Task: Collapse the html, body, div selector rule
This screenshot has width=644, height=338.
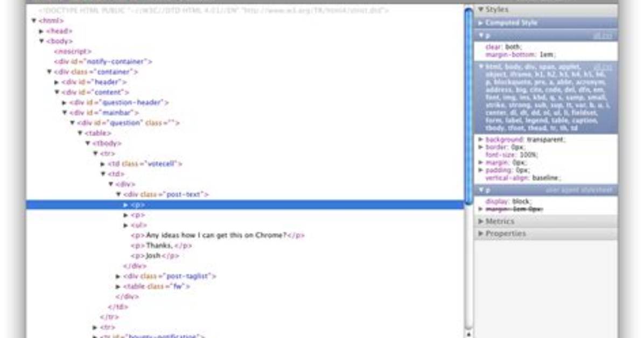Action: point(480,67)
